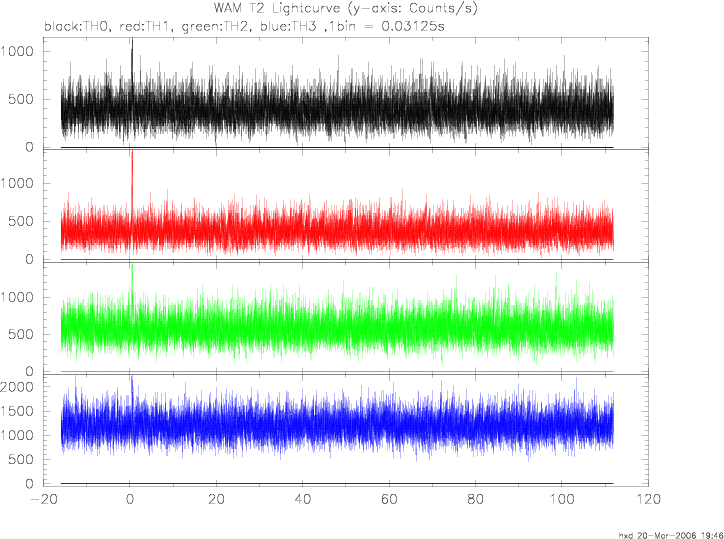Click "1000" on the blue TH3 panel axis

[x=18, y=435]
